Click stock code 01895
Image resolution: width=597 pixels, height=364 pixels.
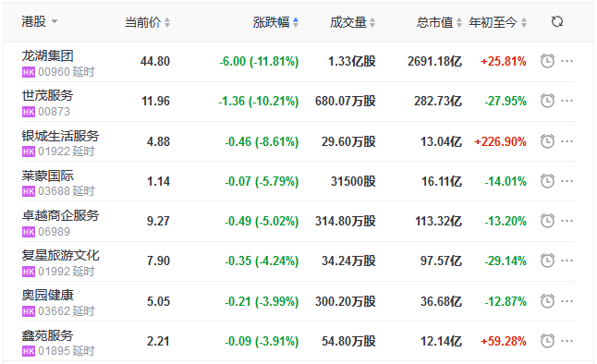pos(55,351)
